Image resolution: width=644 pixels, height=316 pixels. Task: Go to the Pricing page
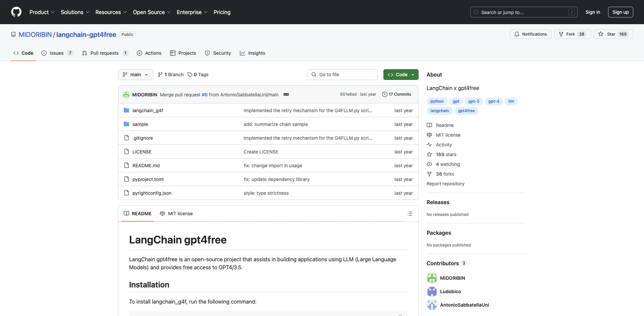coord(222,12)
